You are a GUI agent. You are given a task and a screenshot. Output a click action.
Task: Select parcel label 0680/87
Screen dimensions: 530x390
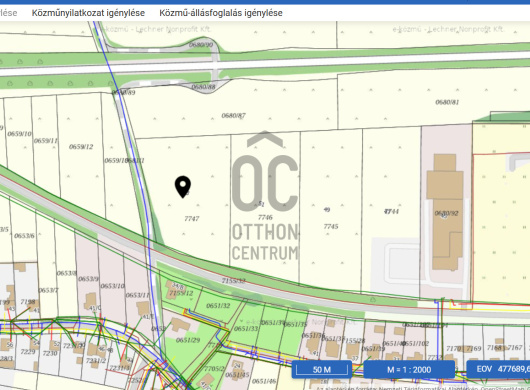pos(234,116)
